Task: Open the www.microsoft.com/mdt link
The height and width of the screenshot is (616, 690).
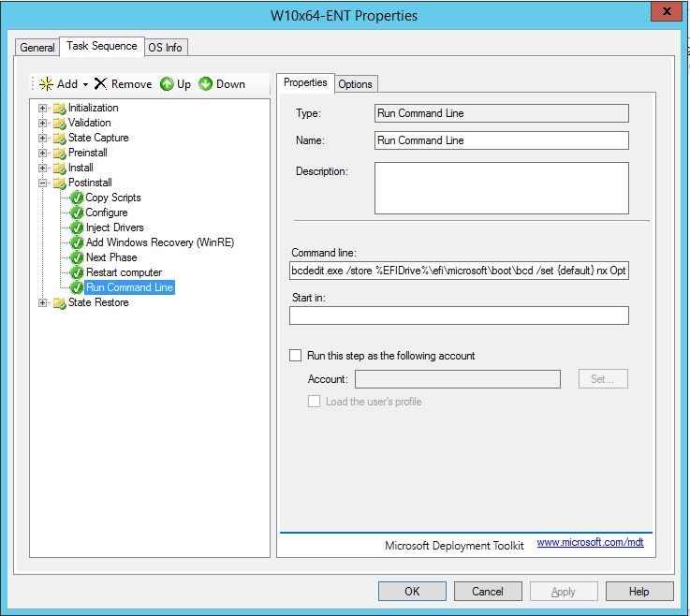Action: (x=590, y=543)
